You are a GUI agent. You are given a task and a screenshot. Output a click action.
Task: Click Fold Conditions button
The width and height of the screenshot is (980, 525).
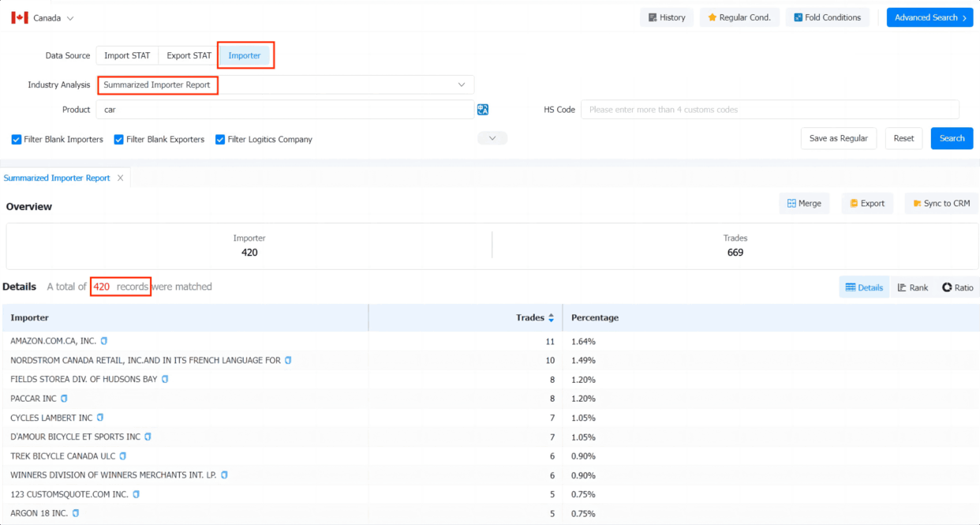828,17
